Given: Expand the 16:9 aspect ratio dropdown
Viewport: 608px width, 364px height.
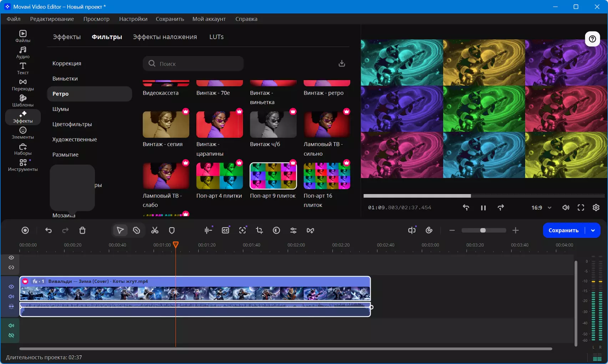Looking at the screenshot, I should pyautogui.click(x=541, y=208).
